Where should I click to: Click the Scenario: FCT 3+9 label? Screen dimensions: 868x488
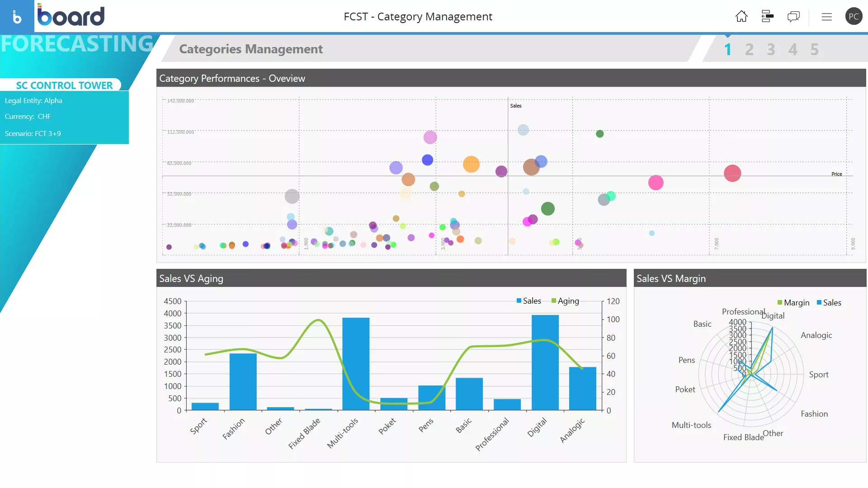[33, 134]
